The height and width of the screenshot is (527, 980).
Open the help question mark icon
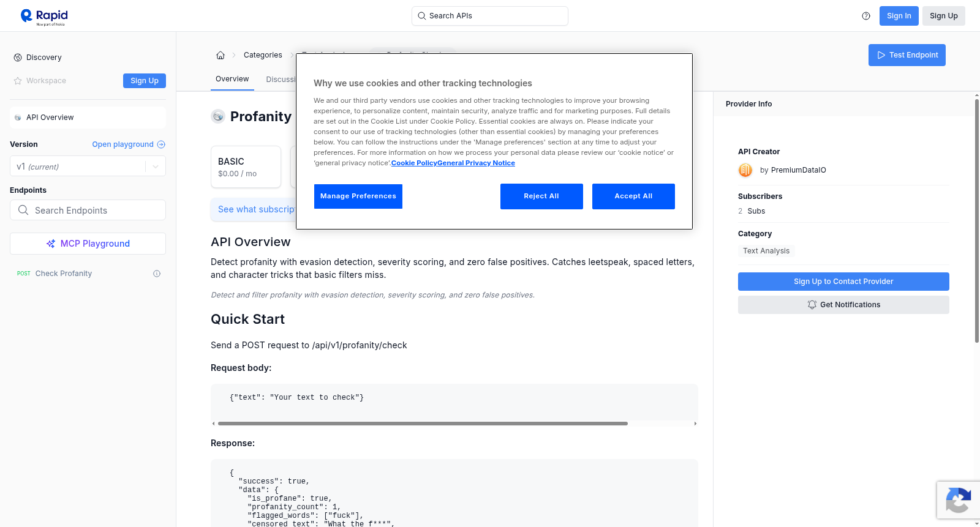[x=866, y=16]
